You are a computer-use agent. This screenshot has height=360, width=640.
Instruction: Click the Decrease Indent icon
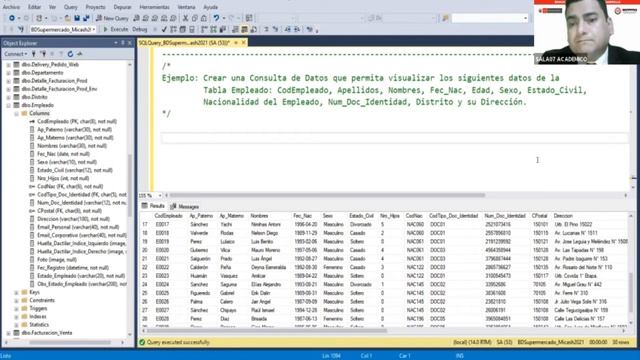288,29
